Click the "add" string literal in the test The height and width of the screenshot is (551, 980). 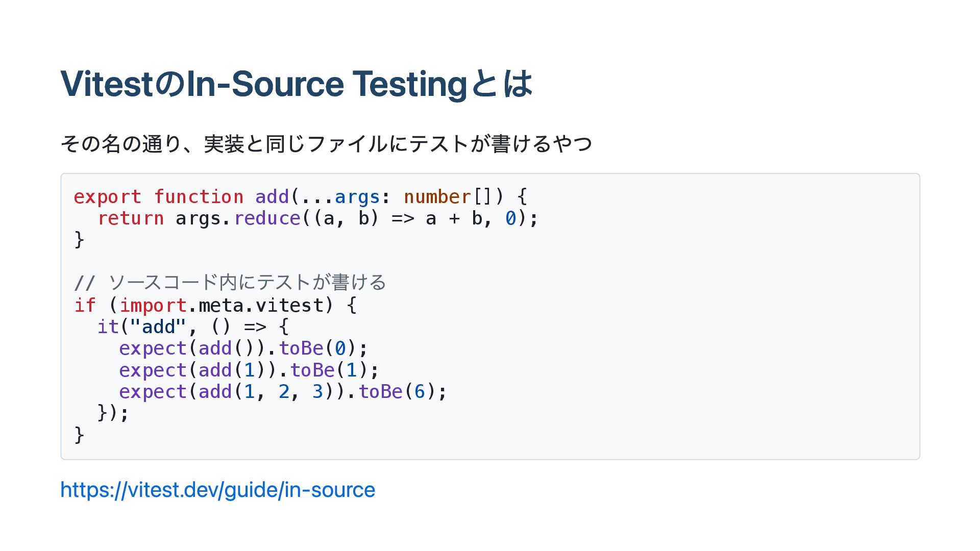158,327
